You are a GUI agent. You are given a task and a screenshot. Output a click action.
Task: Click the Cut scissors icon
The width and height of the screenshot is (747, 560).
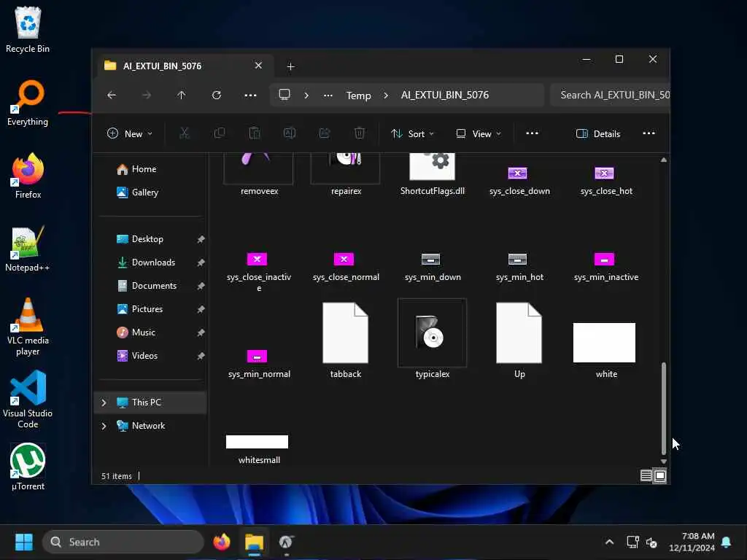click(x=184, y=134)
